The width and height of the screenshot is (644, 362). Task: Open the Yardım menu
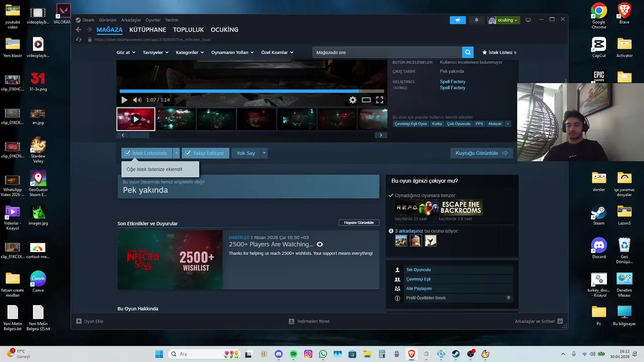tap(172, 20)
